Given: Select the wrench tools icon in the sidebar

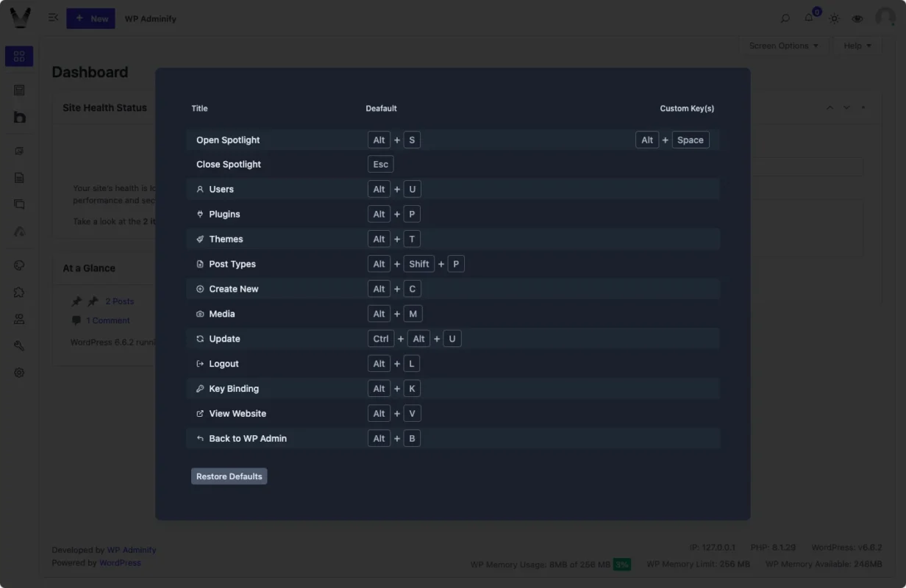Looking at the screenshot, I should (x=19, y=345).
